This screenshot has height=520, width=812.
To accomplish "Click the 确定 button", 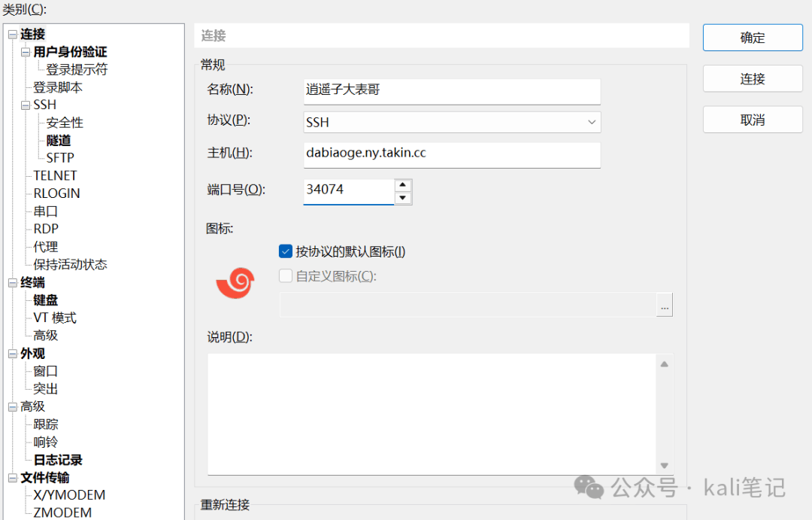I will click(753, 38).
